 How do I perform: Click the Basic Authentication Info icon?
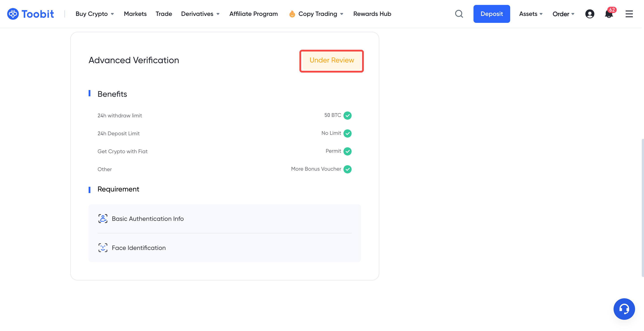click(103, 218)
